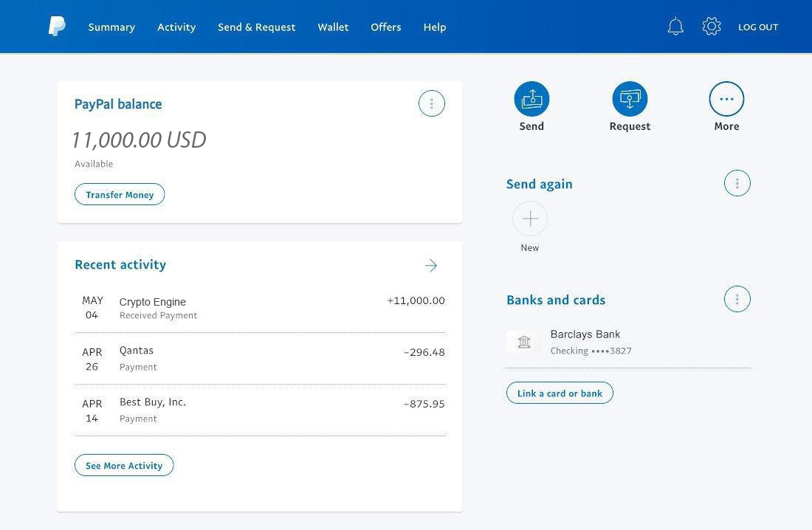Click the PayPal logo icon

coord(57,26)
